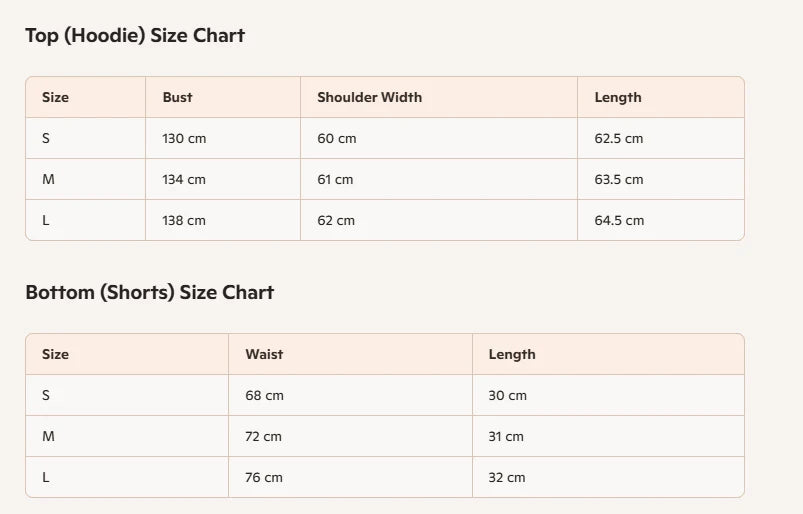Select the 30 cm shorts length cell

click(507, 396)
